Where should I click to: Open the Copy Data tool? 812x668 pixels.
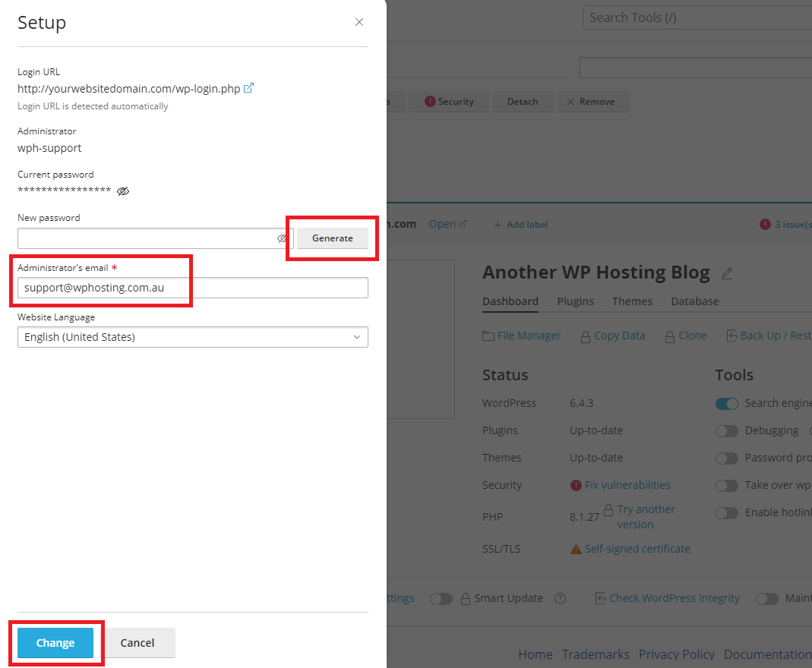point(587,335)
